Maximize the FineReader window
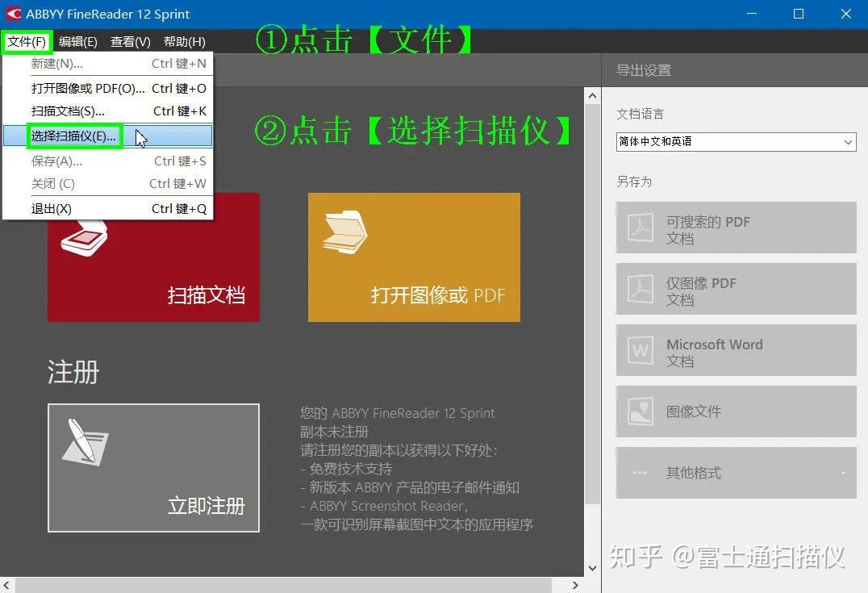Image resolution: width=868 pixels, height=593 pixels. pos(799,14)
